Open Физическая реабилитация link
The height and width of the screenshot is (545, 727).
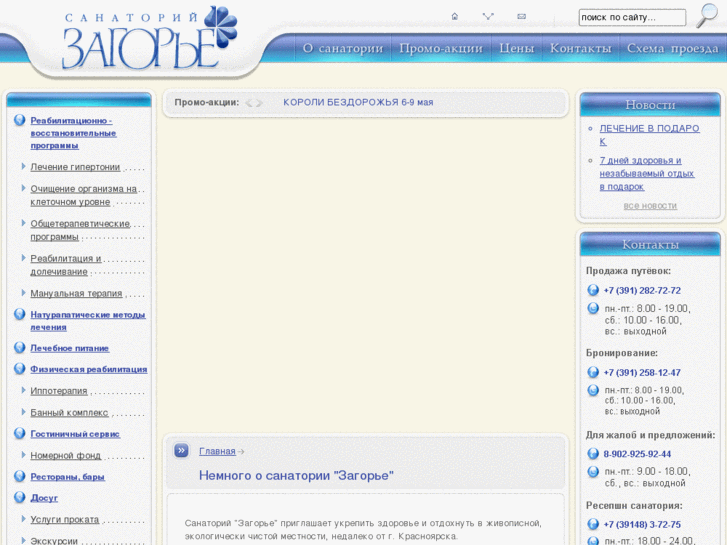pos(89,369)
